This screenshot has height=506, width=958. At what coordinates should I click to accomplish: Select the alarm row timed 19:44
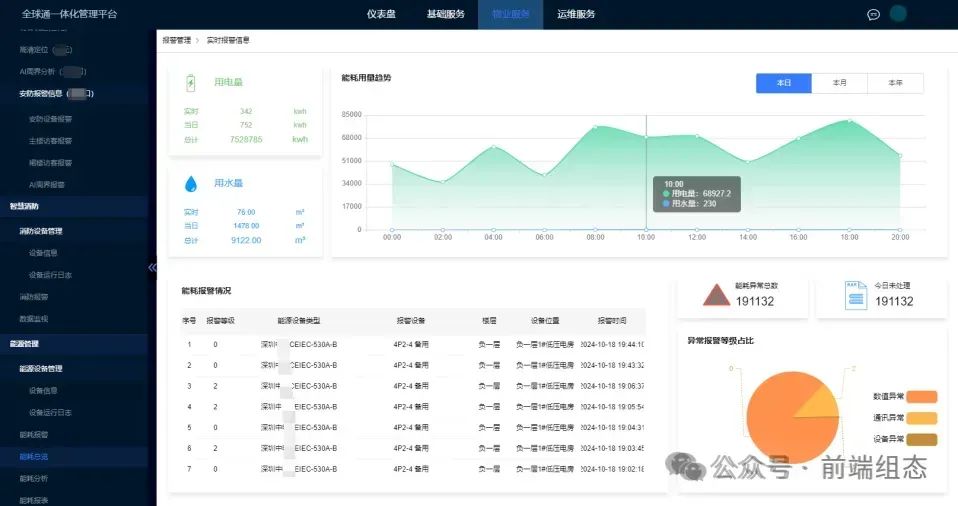(413, 345)
